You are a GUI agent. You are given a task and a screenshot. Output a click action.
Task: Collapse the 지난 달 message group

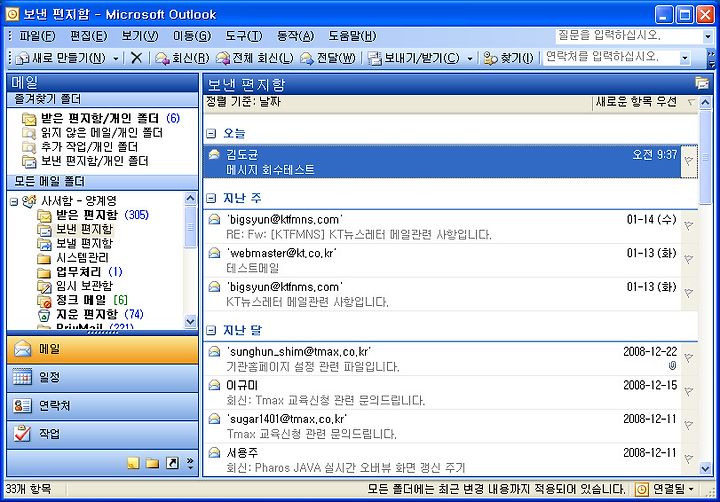point(211,330)
